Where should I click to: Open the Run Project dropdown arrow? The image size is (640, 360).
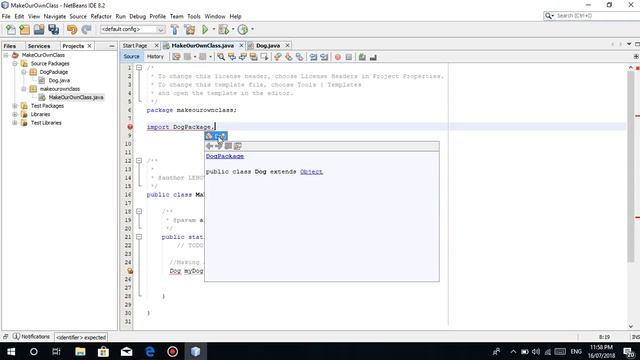coord(213,29)
